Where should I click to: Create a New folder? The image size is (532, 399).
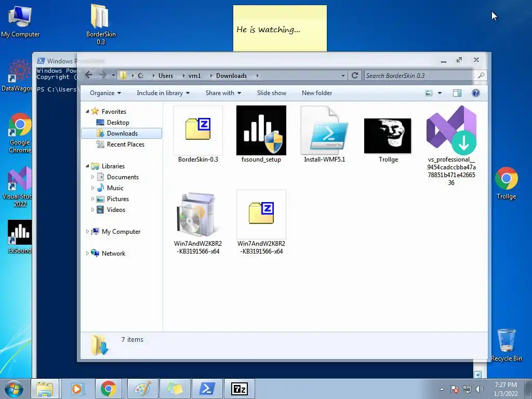tap(317, 93)
